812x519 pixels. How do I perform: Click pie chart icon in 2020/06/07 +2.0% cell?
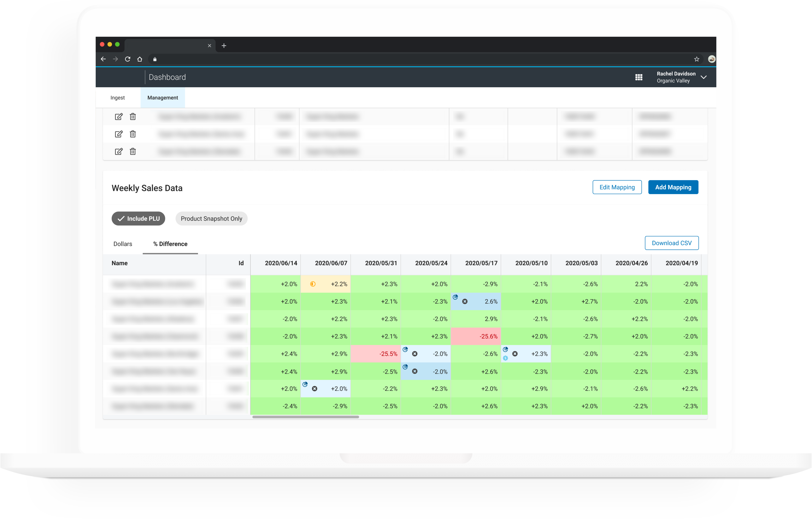(305, 385)
